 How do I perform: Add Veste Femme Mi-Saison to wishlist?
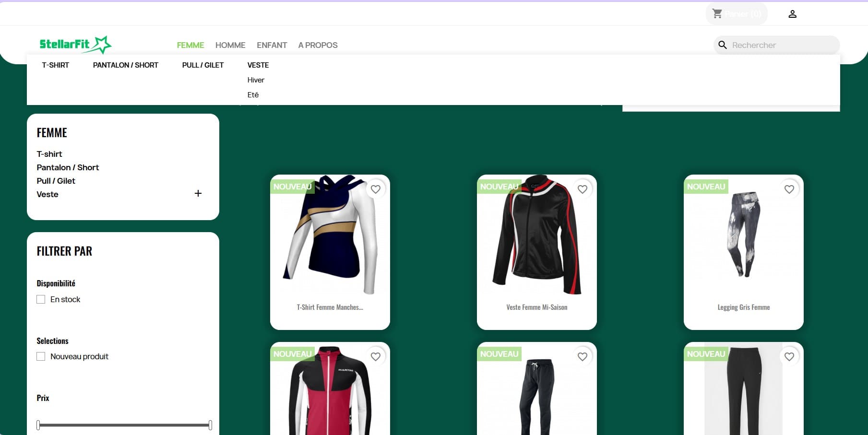[x=583, y=189]
